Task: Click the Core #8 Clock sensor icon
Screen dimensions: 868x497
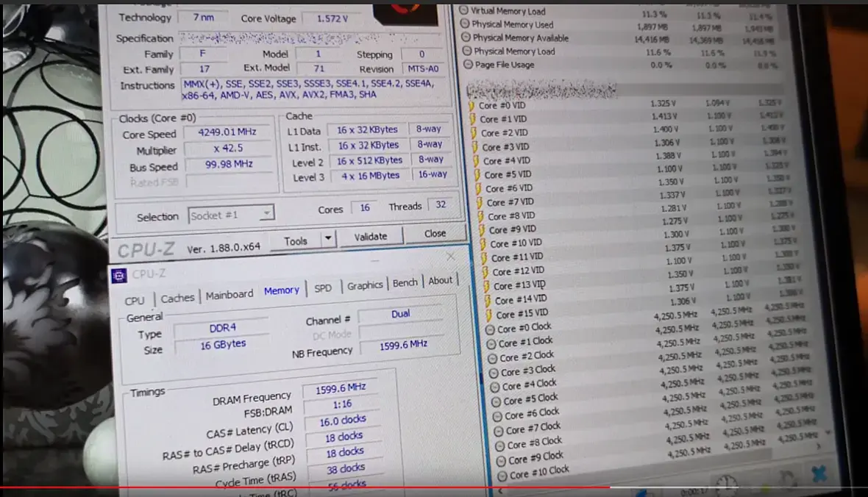Action: click(500, 446)
